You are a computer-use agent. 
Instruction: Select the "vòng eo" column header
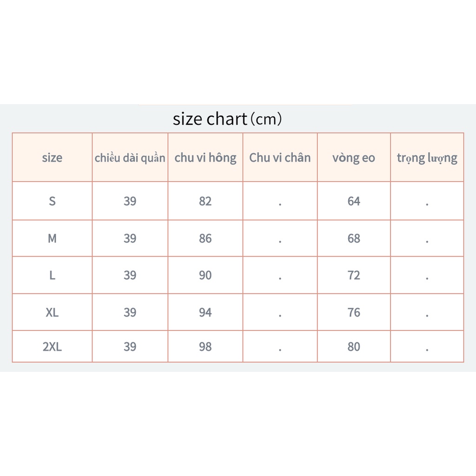click(354, 158)
